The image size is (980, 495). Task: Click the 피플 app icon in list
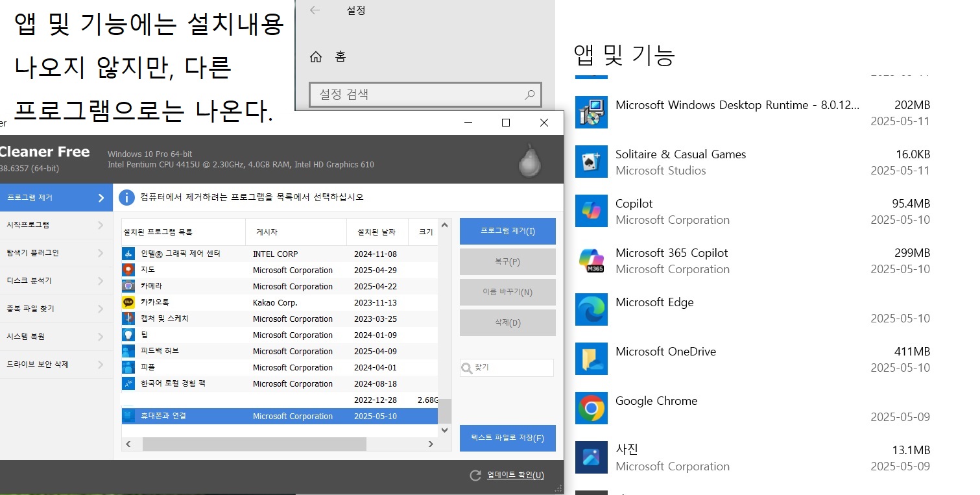tap(128, 367)
